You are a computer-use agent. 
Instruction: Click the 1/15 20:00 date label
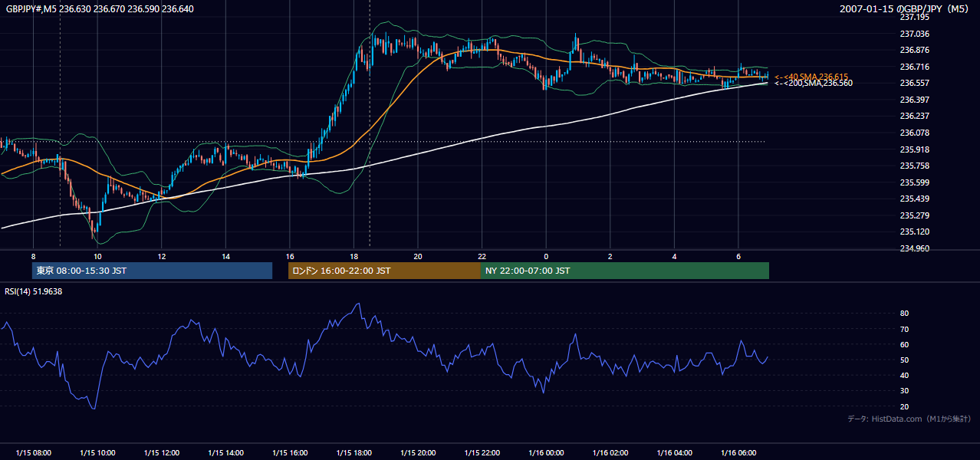[417, 453]
